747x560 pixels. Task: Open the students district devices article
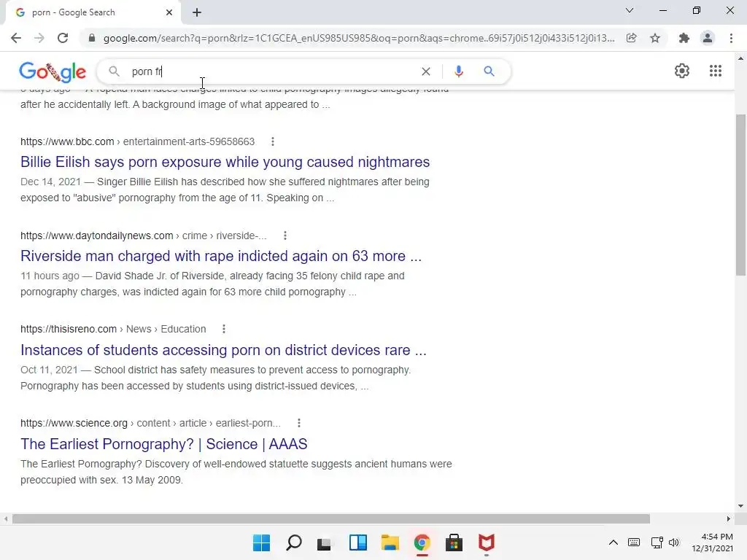(223, 350)
